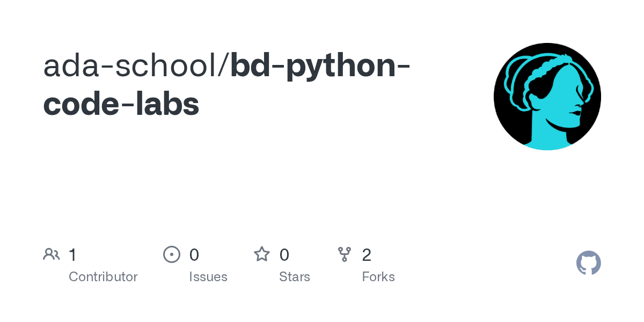Viewport: 644px width, 322px height.
Task: Click the fork icon
Action: coord(345,254)
